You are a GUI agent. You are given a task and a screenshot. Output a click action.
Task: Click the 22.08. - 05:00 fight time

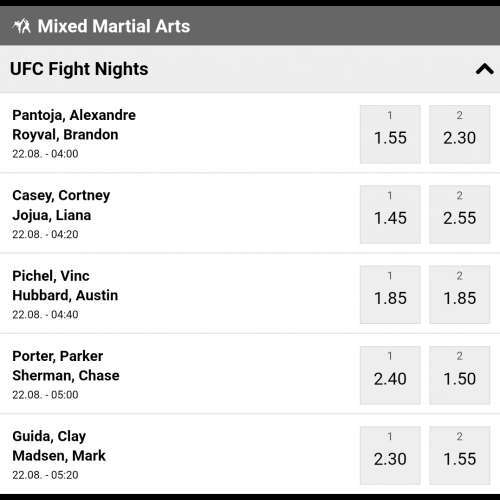coord(45,395)
